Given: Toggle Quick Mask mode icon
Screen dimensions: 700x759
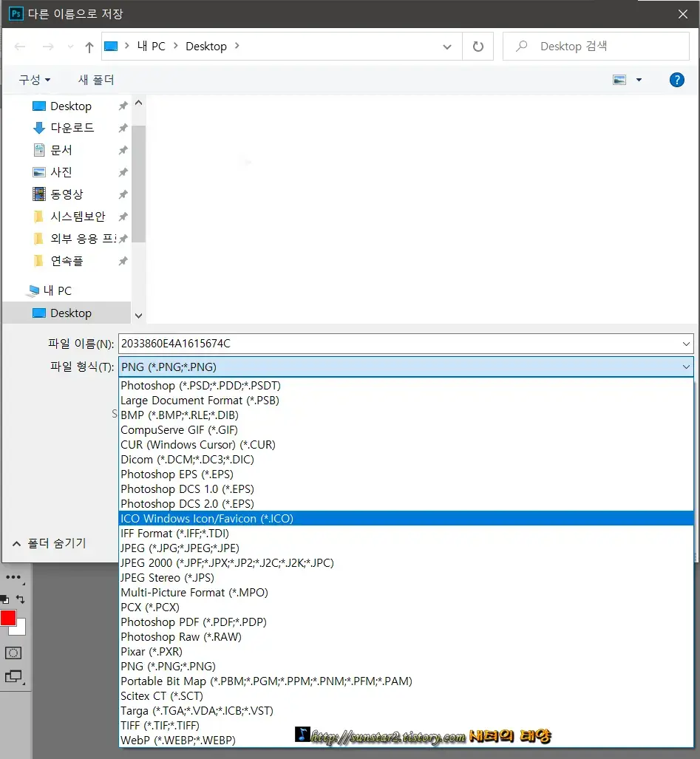Looking at the screenshot, I should (13, 653).
